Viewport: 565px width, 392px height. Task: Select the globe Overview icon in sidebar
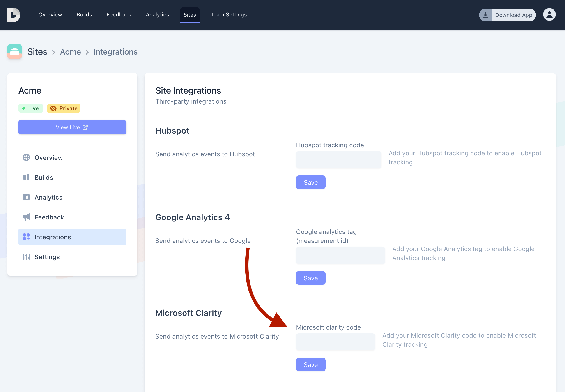[x=26, y=157]
